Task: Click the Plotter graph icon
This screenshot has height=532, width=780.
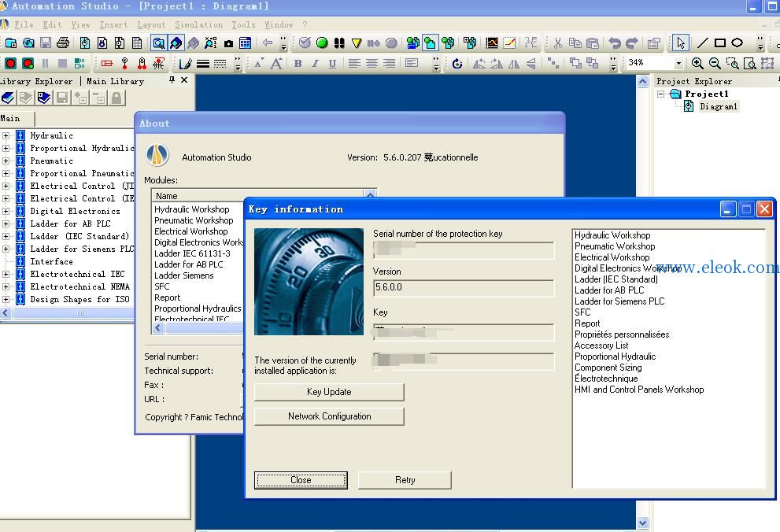Action: 492,43
